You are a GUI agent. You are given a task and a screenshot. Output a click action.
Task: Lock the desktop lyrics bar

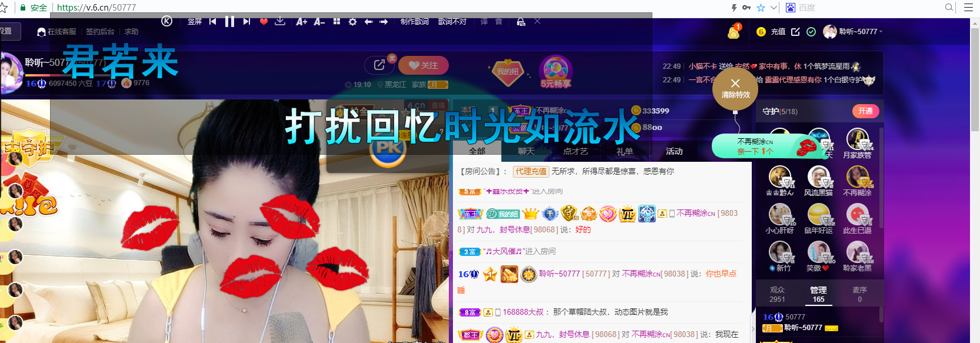pyautogui.click(x=521, y=22)
